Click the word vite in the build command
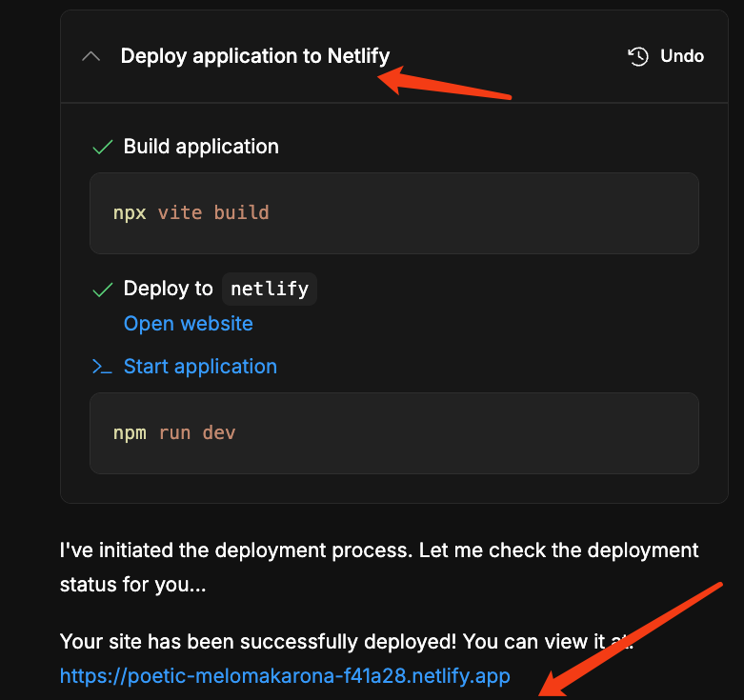The image size is (744, 700). pos(180,213)
